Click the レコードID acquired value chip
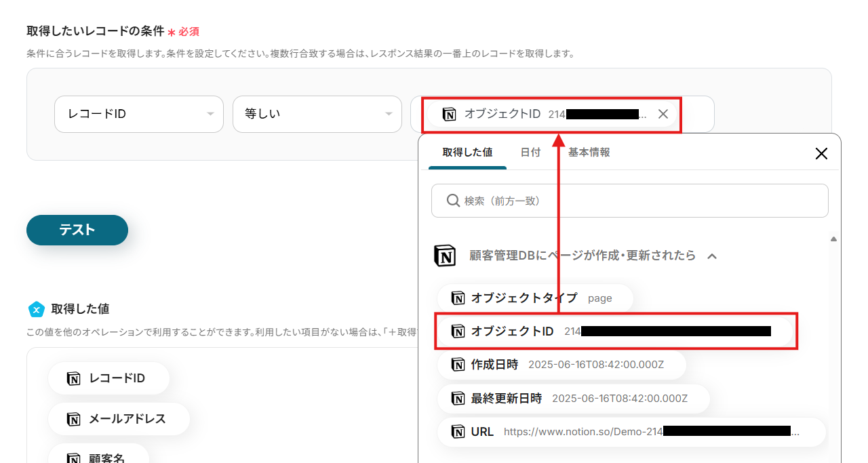The width and height of the screenshot is (868, 463). point(108,378)
